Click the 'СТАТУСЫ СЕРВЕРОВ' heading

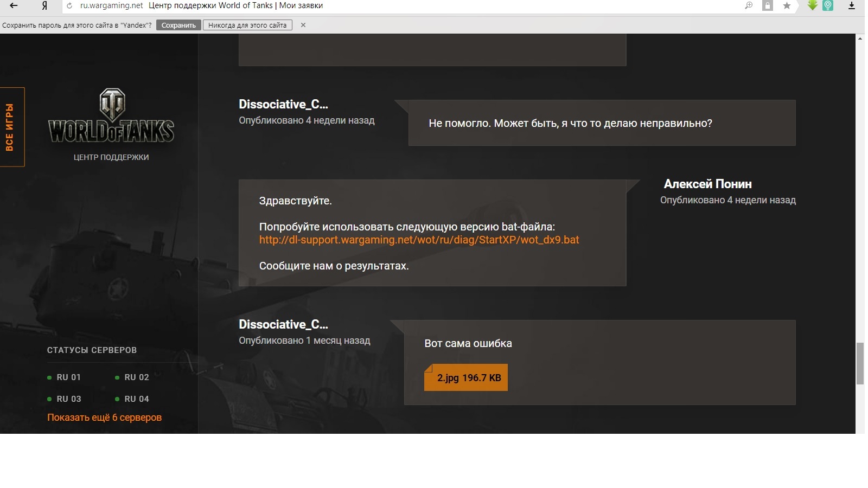92,350
